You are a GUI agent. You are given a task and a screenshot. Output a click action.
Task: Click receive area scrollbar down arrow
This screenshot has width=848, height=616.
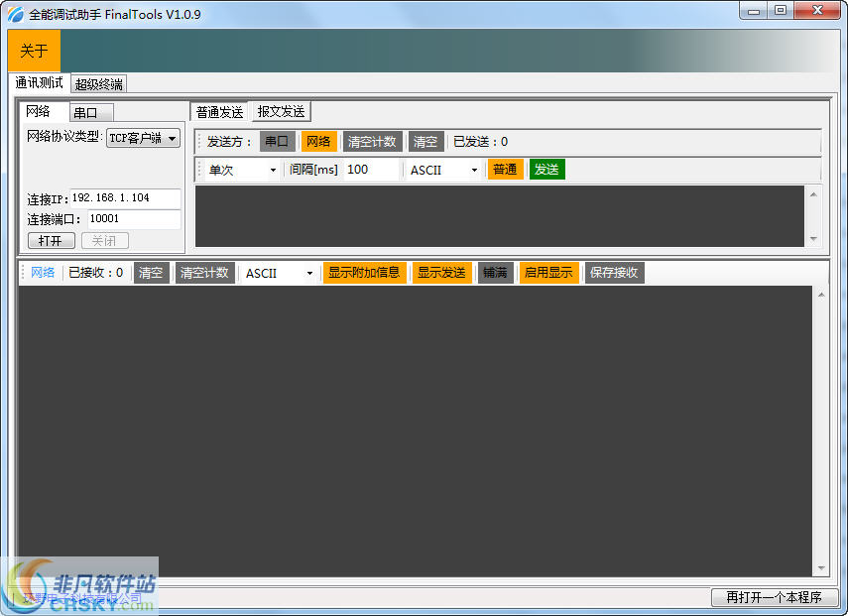pyautogui.click(x=821, y=567)
